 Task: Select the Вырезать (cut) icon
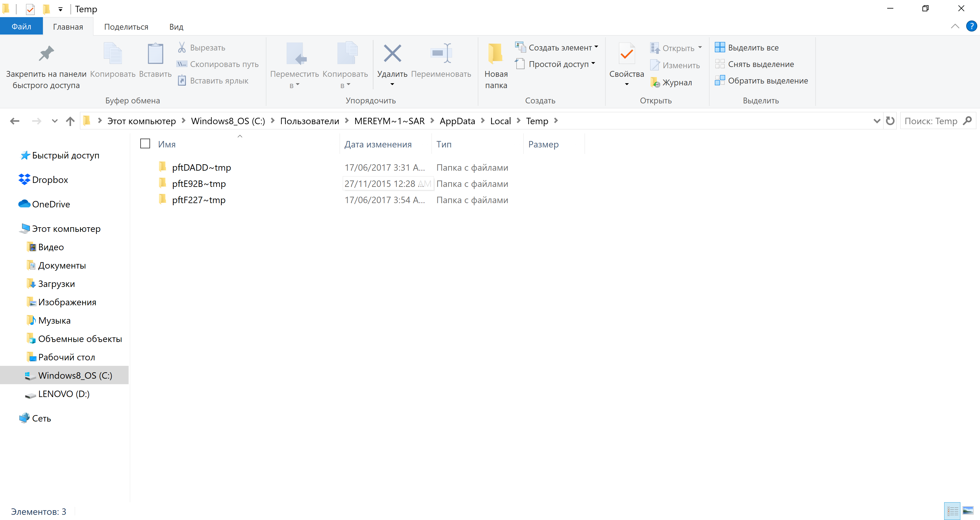click(182, 47)
